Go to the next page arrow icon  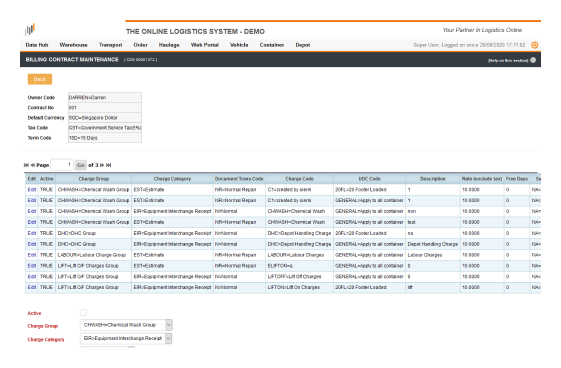102,165
